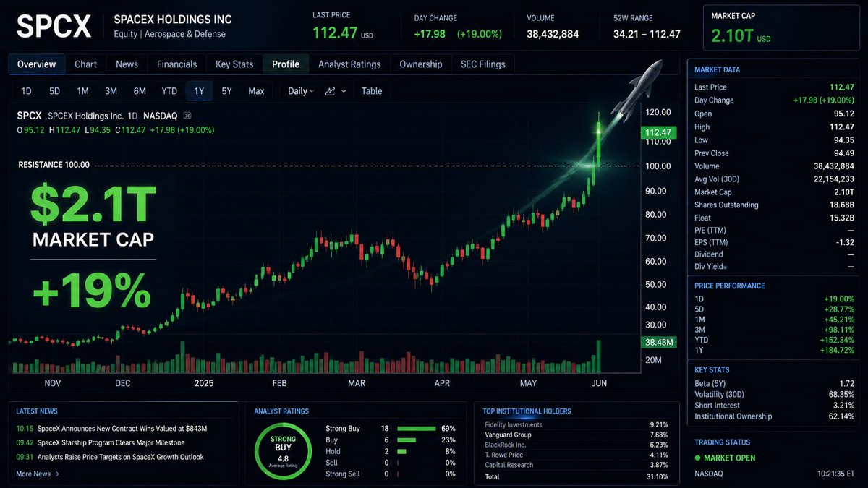Image resolution: width=868 pixels, height=488 pixels.
Task: Select the YTD time range
Action: pos(169,91)
